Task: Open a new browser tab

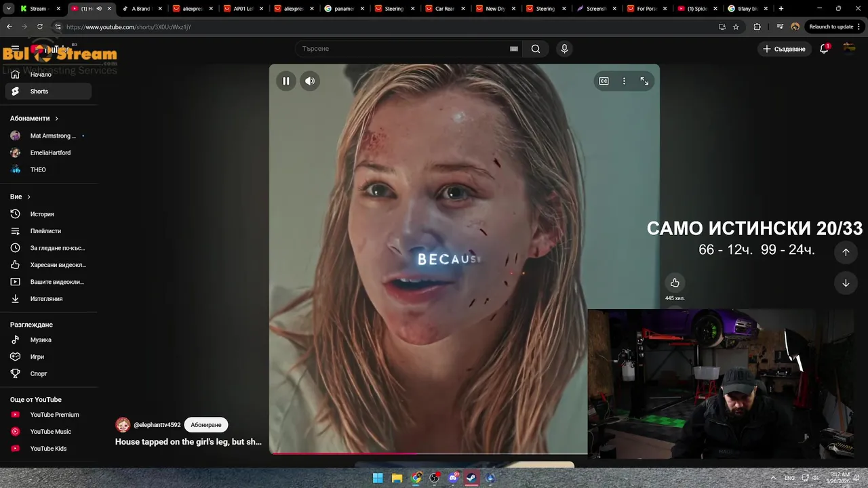Action: (781, 9)
